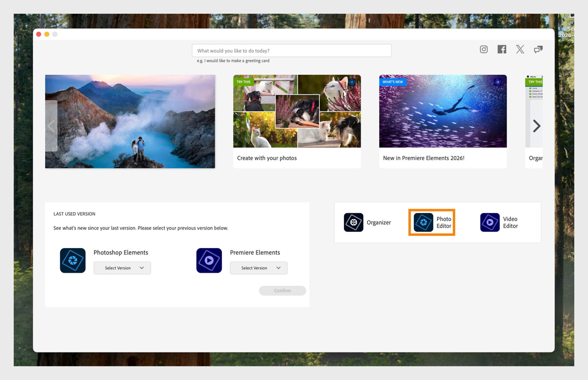Go back using the carousel left arrow
Image resolution: width=588 pixels, height=380 pixels.
pyautogui.click(x=51, y=126)
